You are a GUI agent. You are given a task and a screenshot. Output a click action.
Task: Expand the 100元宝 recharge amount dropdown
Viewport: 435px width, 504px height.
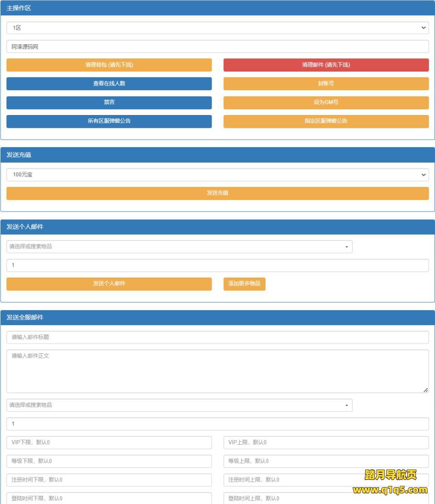(x=217, y=175)
